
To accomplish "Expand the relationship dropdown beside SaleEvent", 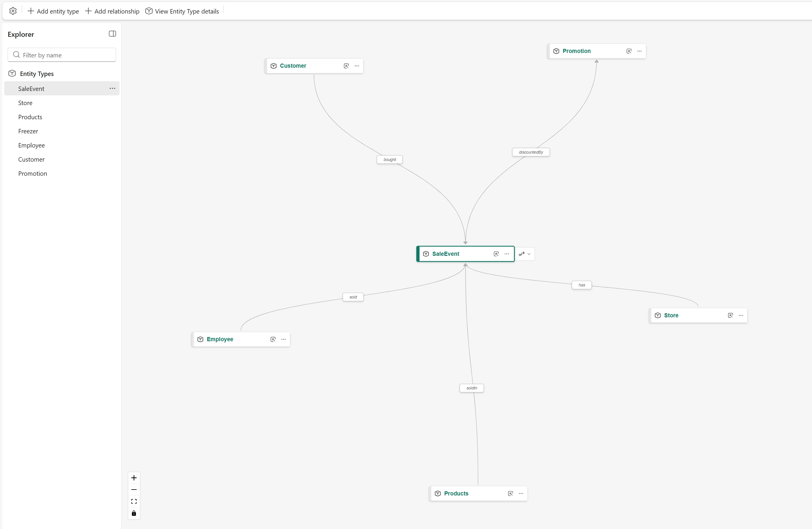I will 525,254.
